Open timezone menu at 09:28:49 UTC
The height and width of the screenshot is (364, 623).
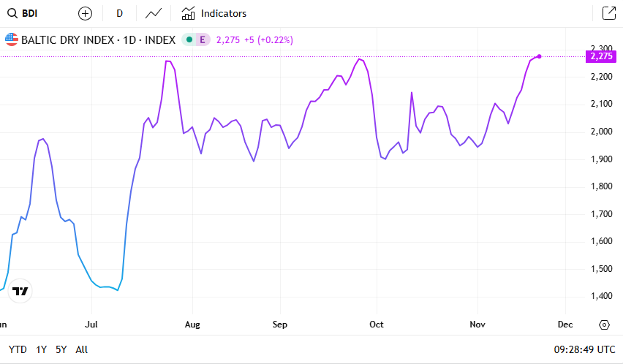pyautogui.click(x=584, y=349)
